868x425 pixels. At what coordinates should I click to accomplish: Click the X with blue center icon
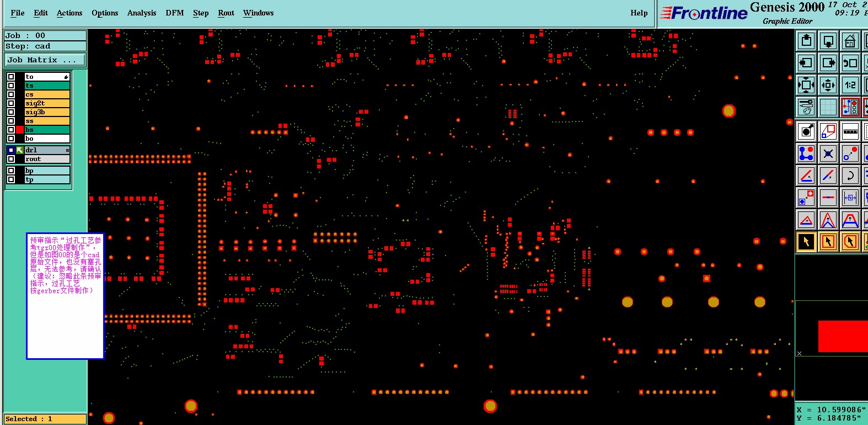pyautogui.click(x=828, y=153)
